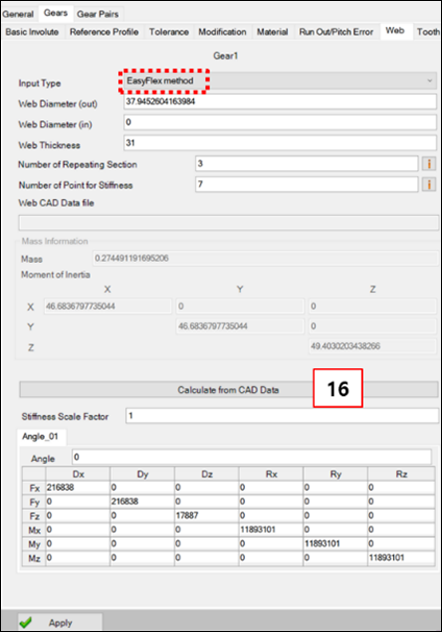Click the Fz row header
The width and height of the screenshot is (442, 632).
[x=34, y=516]
